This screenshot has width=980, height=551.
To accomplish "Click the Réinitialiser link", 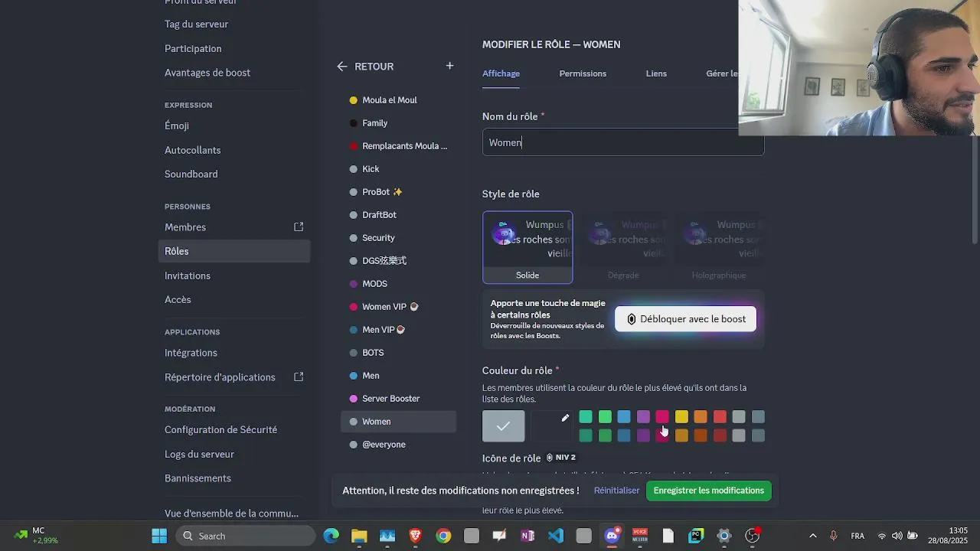I will [x=616, y=491].
